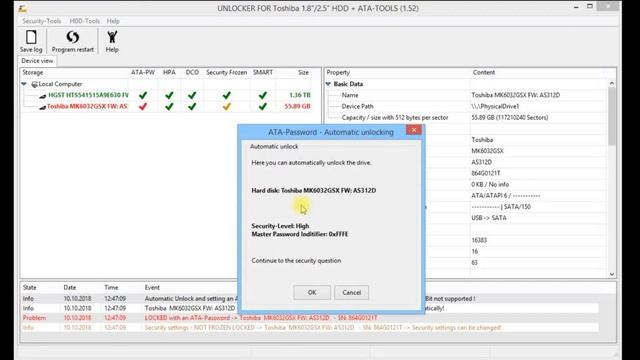640x360 pixels.
Task: Click the HGST HPA green check
Action: (x=169, y=95)
